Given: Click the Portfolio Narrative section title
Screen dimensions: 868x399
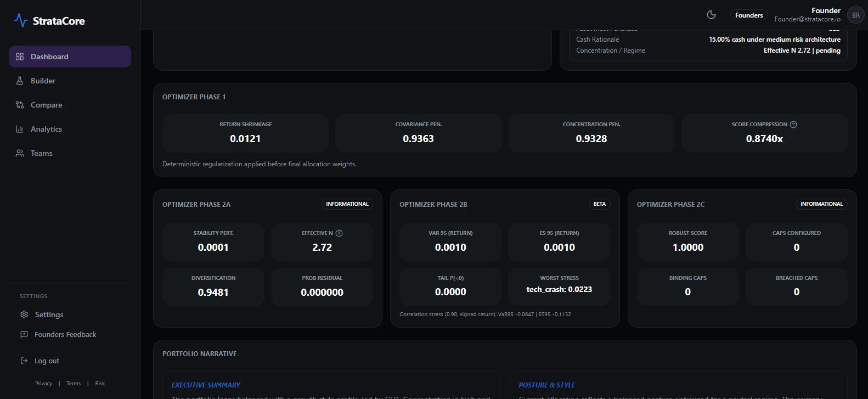Looking at the screenshot, I should [200, 354].
